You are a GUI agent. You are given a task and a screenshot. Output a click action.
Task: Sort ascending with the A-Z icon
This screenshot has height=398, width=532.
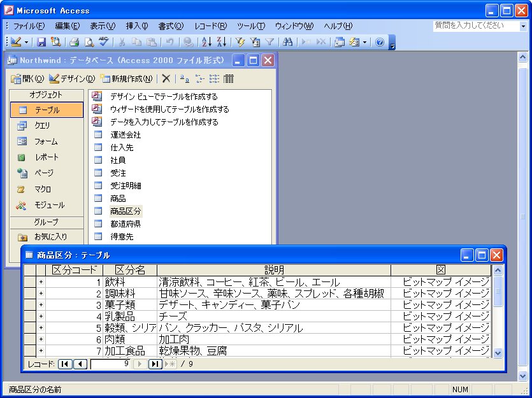click(206, 42)
